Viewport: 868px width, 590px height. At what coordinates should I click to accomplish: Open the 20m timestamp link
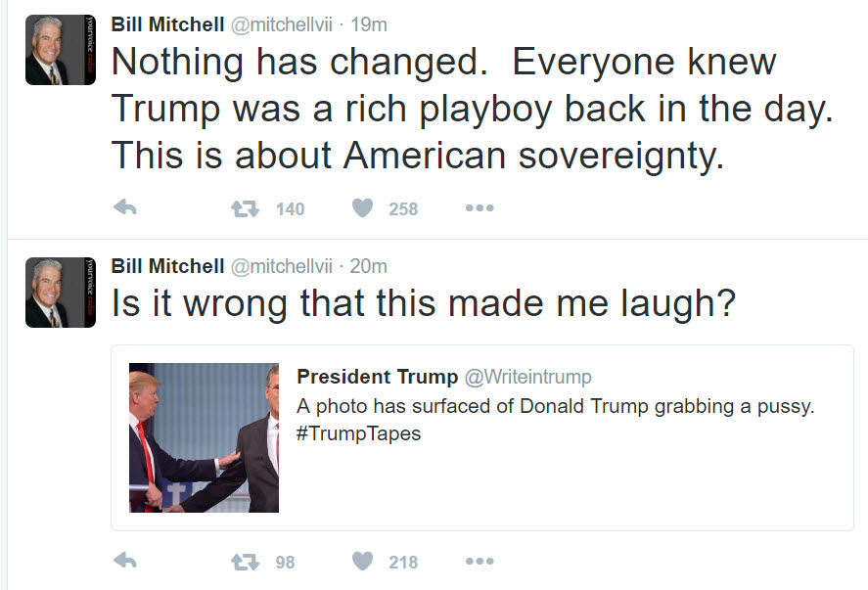[370, 266]
